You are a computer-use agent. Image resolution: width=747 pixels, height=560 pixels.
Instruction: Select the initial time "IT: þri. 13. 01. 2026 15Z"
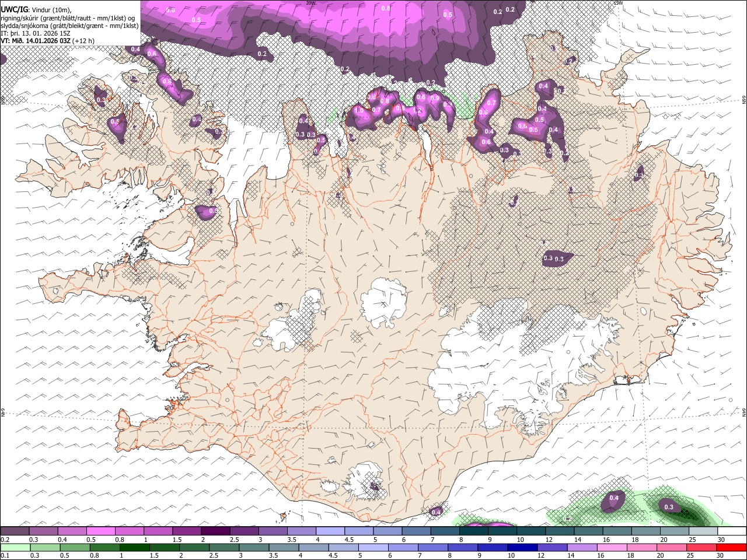pos(36,33)
